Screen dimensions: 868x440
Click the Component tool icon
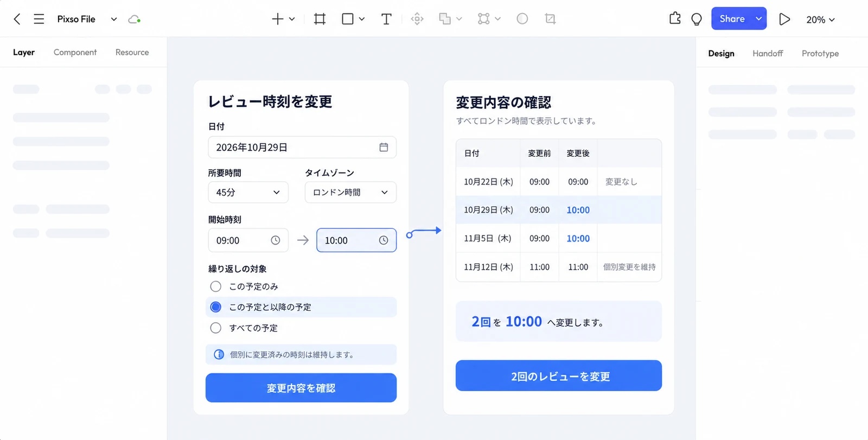click(x=417, y=19)
